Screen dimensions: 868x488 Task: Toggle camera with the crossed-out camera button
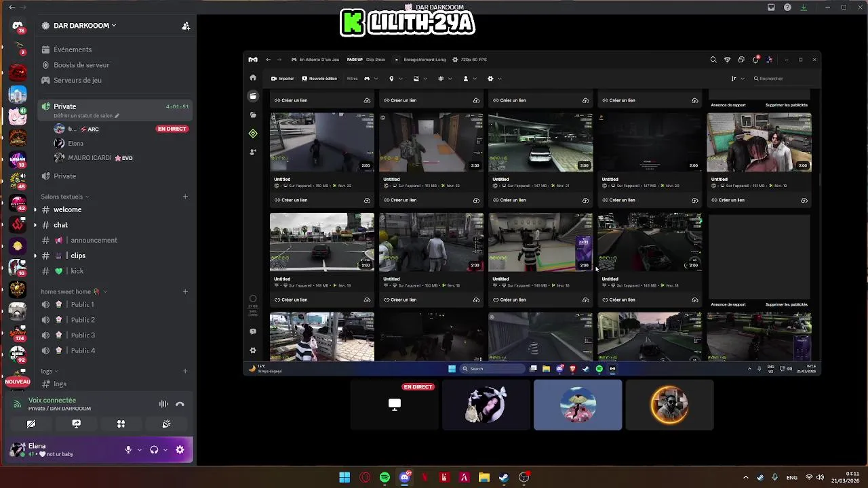[x=31, y=424]
